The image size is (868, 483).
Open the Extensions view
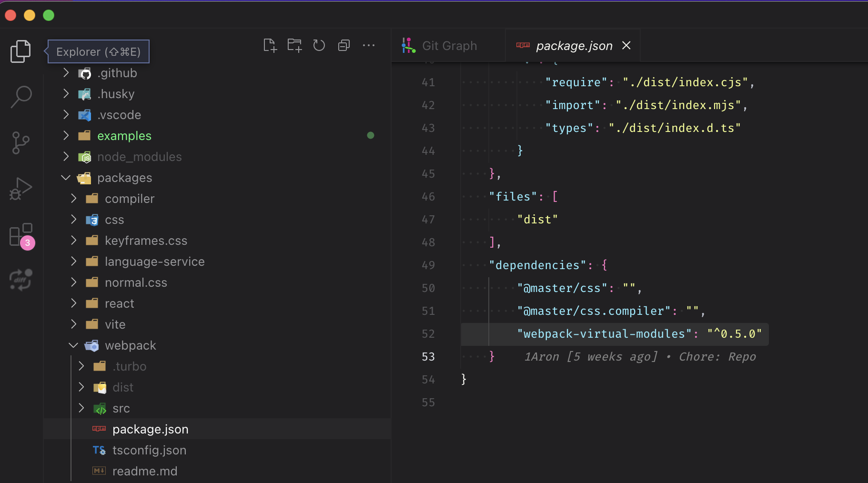tap(20, 234)
